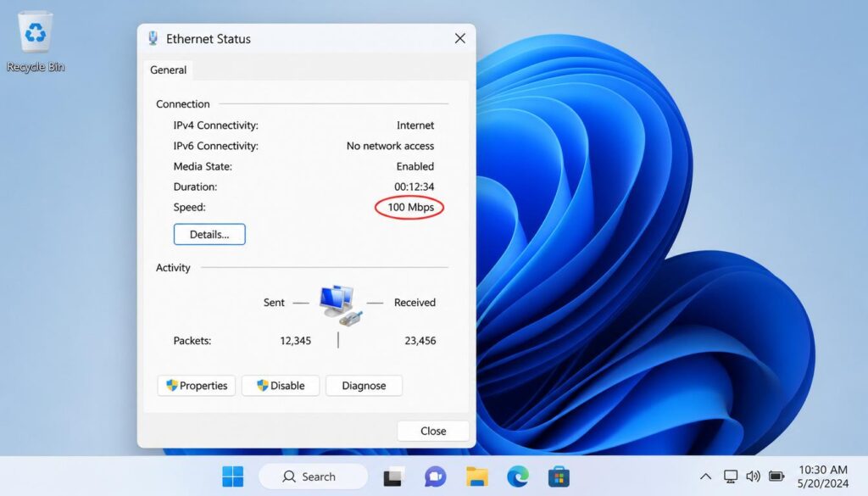Click the Sent label
Viewport: 868px width, 496px height.
point(274,302)
